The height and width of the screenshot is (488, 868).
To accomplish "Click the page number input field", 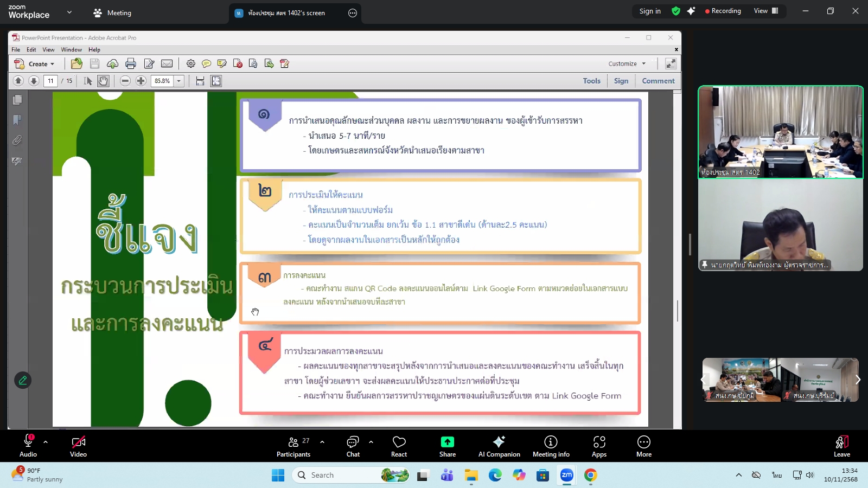I will tap(50, 81).
